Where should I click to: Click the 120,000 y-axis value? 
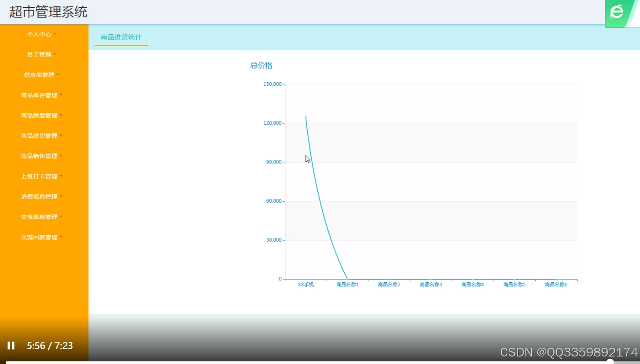point(272,124)
